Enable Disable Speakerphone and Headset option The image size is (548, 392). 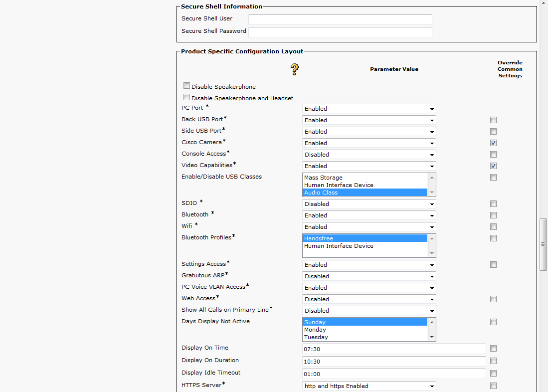coord(186,97)
